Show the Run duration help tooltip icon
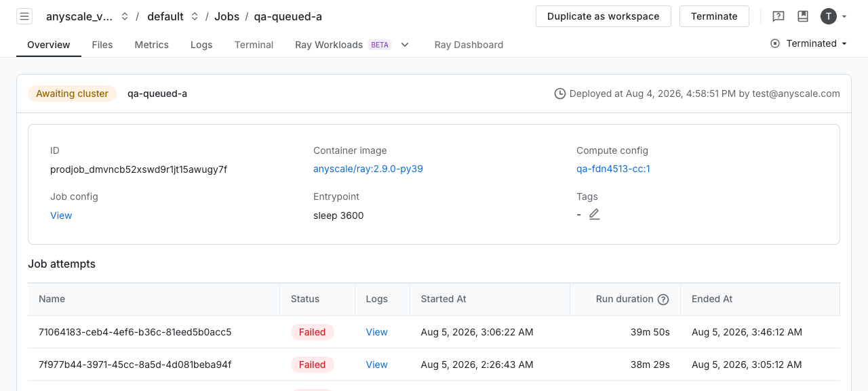The width and height of the screenshot is (868, 391). tap(663, 300)
